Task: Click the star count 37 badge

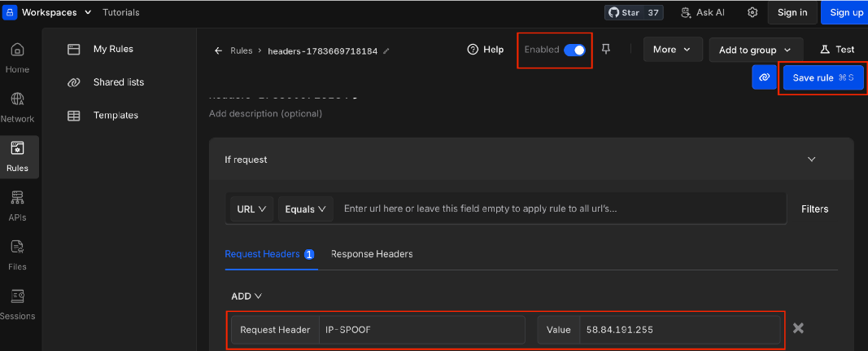Action: (x=652, y=12)
